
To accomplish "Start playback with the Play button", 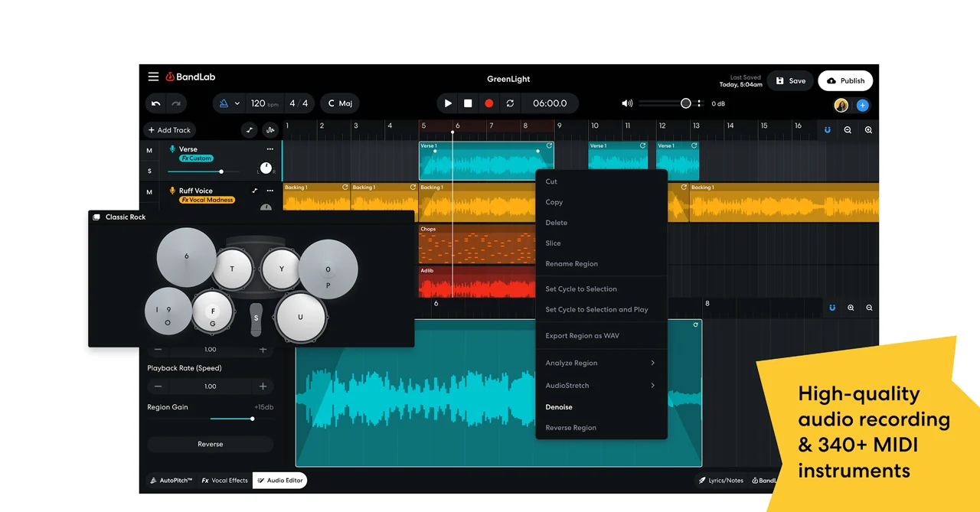I will 448,103.
